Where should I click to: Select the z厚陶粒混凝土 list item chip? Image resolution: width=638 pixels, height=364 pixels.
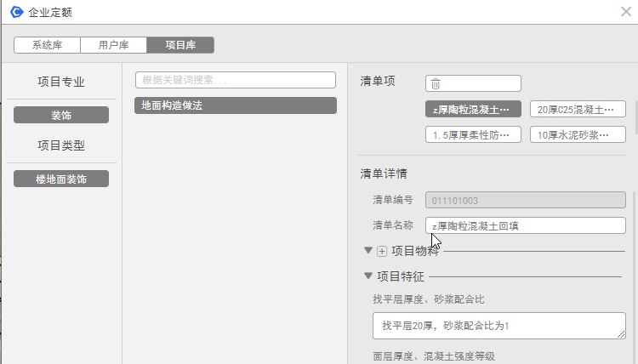(472, 110)
